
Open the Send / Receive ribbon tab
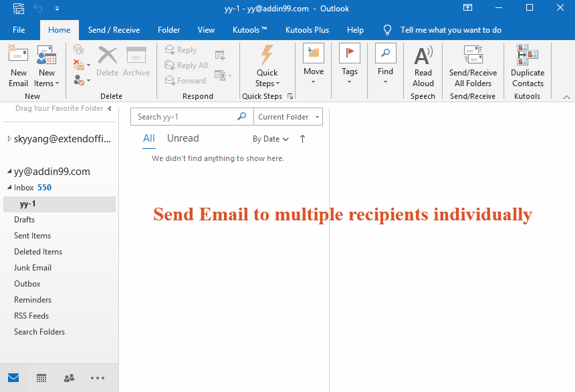point(114,29)
